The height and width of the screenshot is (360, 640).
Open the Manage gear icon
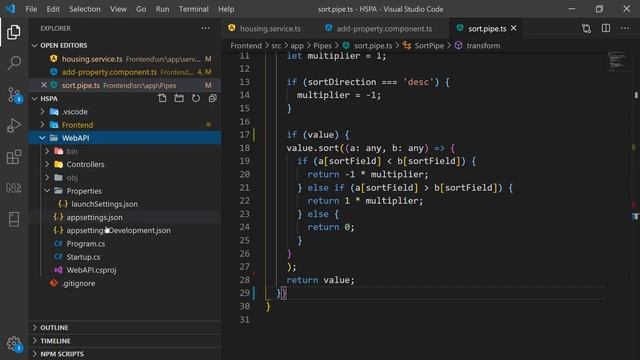(x=14, y=344)
